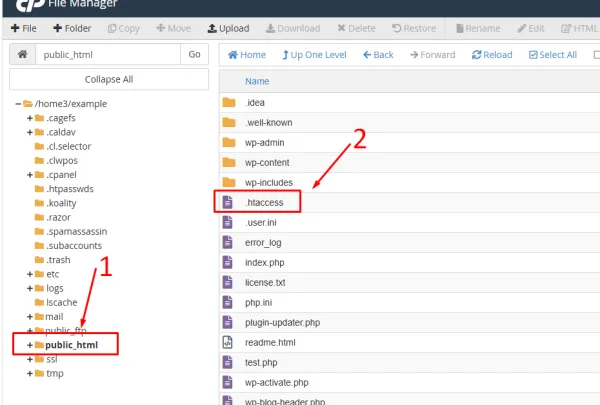
Task: Focus the public_html path input field
Action: coord(108,54)
